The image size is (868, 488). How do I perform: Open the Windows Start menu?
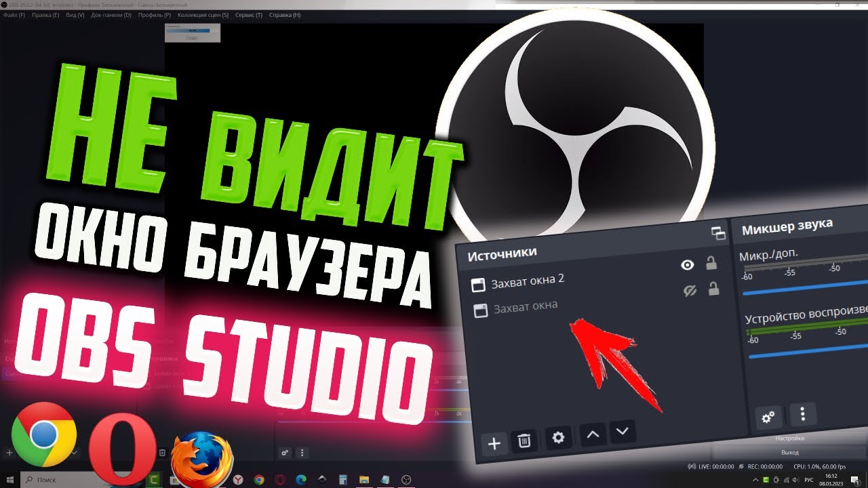point(9,480)
